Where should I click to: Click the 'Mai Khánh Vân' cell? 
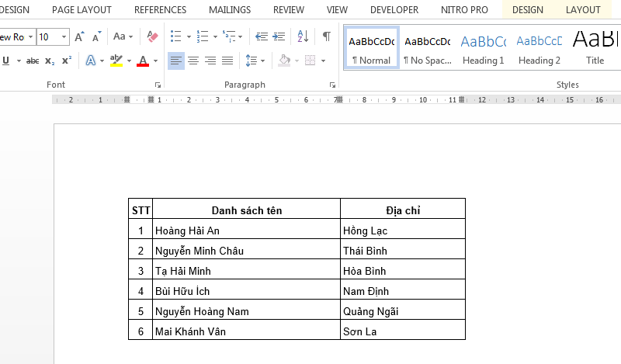pyautogui.click(x=246, y=330)
